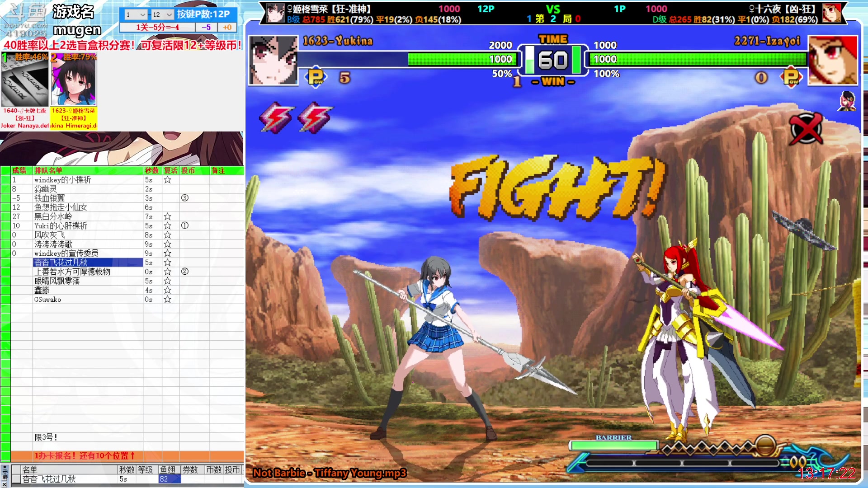This screenshot has width=868, height=488.
Task: Click the small pink-haired chibi character icon
Action: pos(847,101)
